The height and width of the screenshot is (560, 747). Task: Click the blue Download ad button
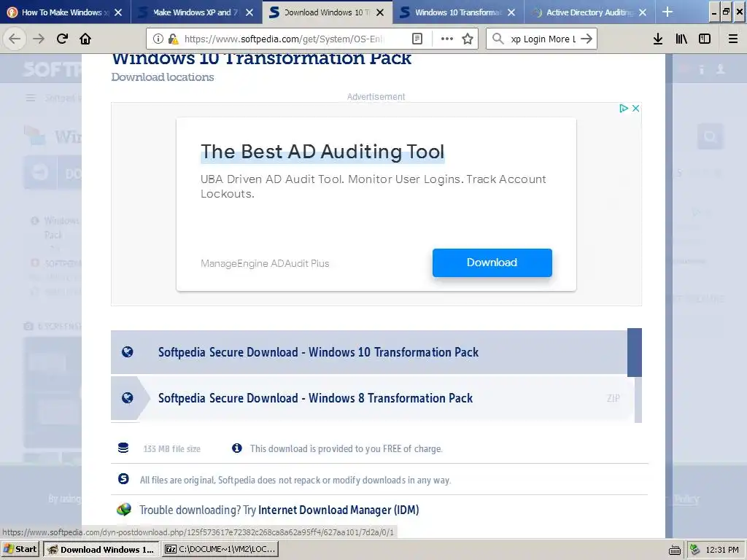tap(492, 262)
